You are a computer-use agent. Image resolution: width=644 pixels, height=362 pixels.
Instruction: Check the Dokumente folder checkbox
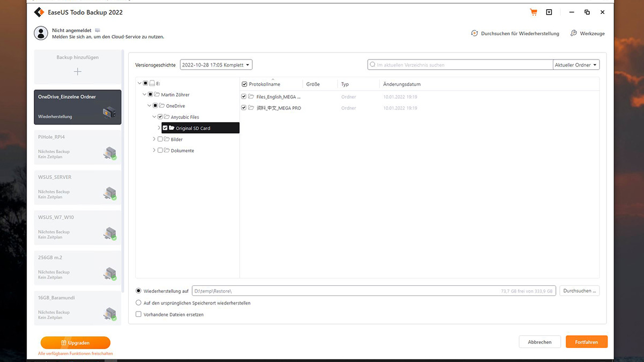[x=160, y=151]
